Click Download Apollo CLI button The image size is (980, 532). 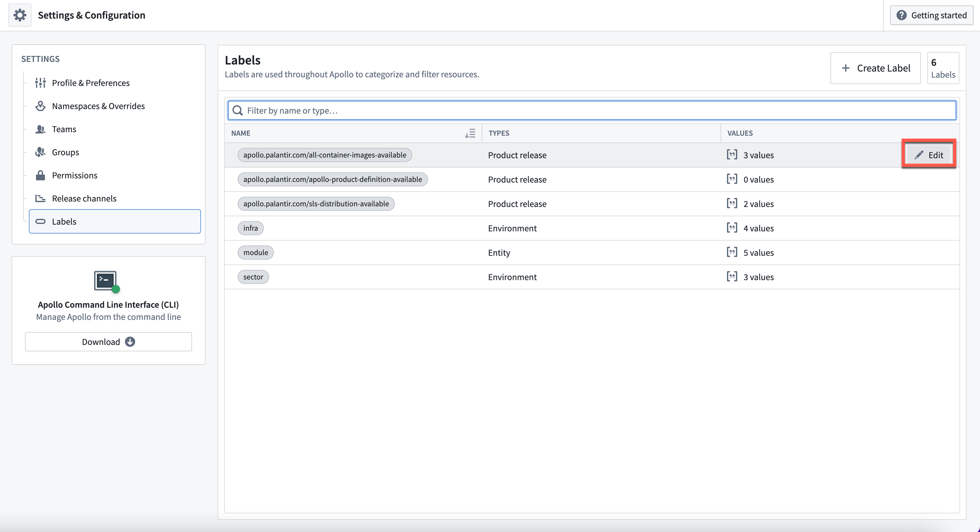(108, 341)
